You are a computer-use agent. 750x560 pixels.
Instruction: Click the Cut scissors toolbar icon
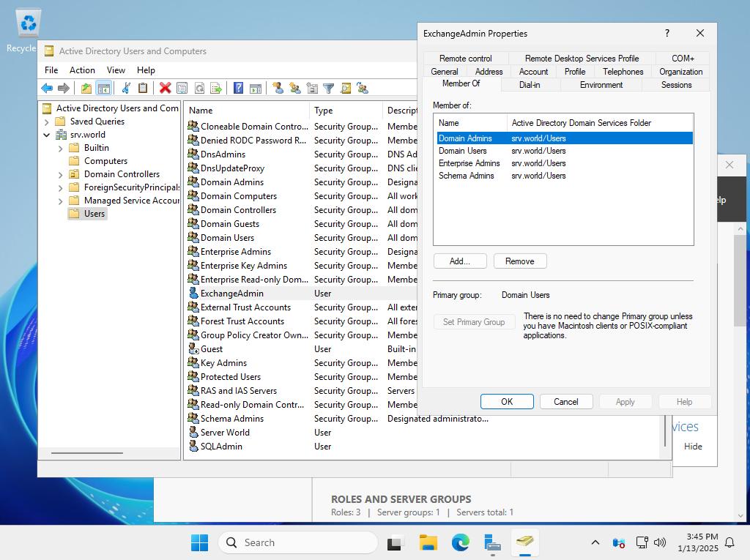tap(126, 88)
